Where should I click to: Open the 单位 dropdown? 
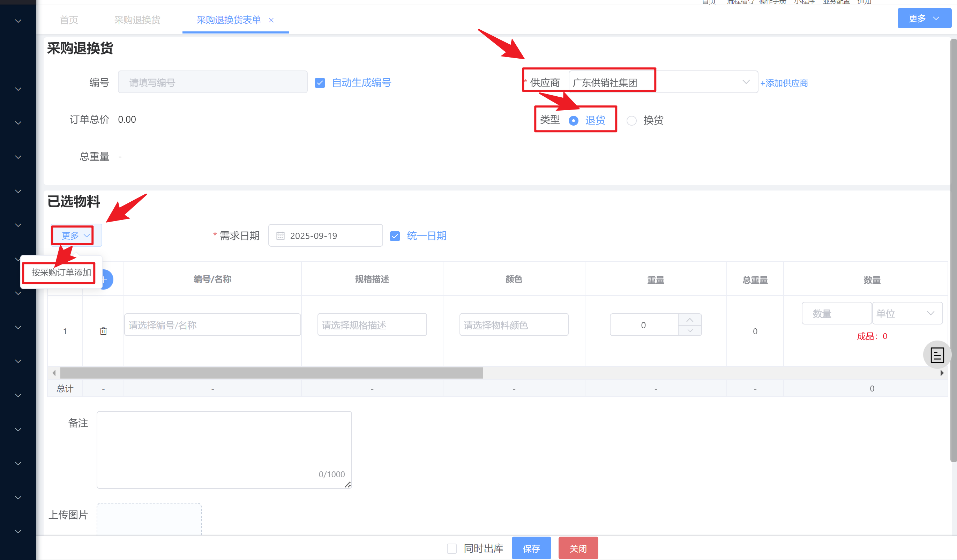point(907,313)
